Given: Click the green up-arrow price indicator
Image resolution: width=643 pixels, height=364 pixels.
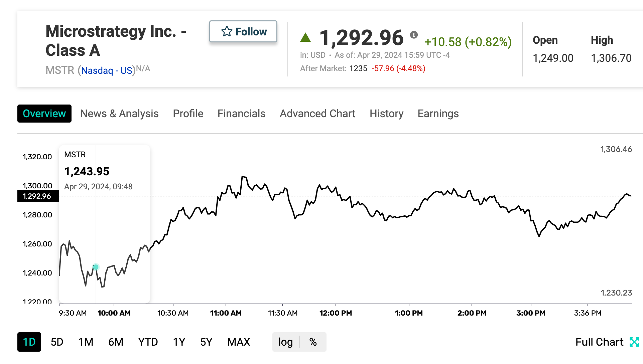Looking at the screenshot, I should tap(305, 37).
